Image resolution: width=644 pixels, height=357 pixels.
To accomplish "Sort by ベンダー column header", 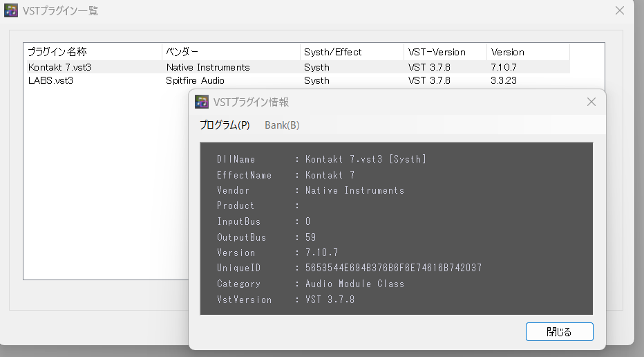I will tap(231, 52).
